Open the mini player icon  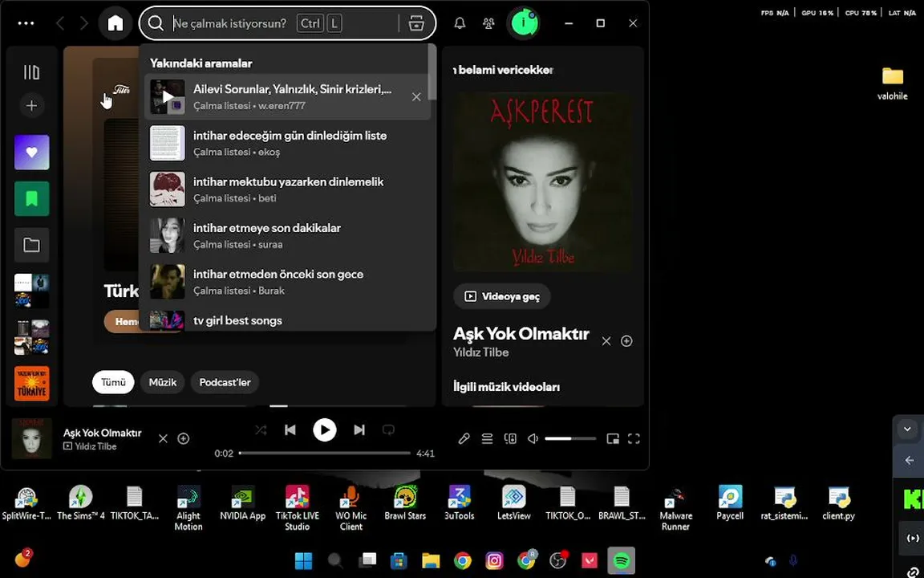613,439
